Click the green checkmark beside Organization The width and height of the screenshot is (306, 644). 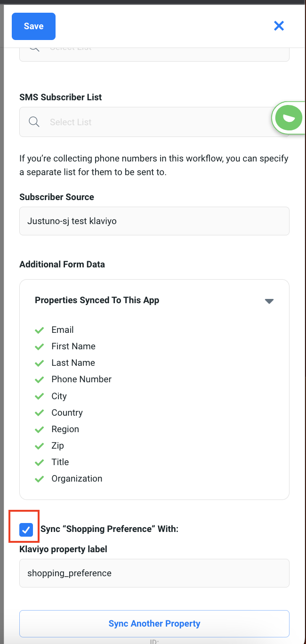coord(40,479)
